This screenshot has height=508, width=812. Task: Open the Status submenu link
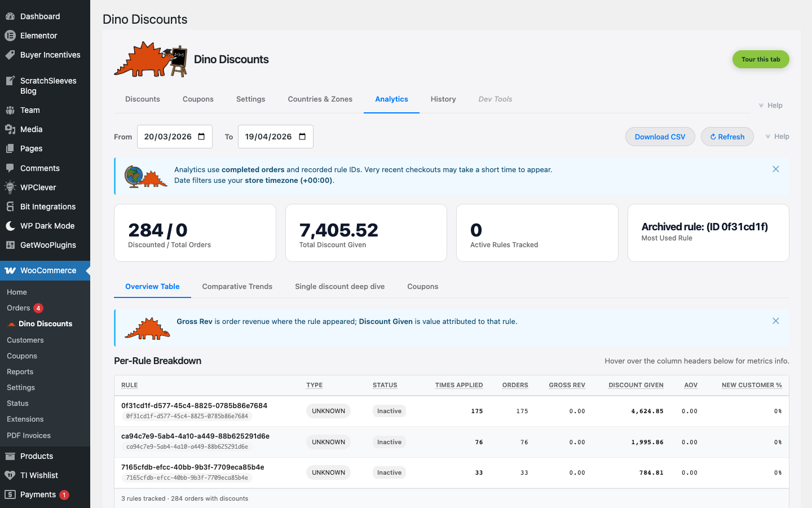(x=17, y=403)
